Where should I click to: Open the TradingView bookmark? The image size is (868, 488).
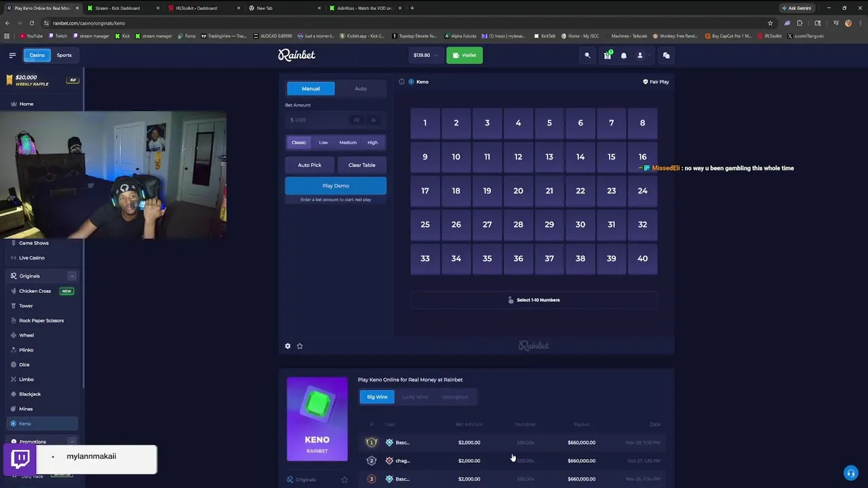click(x=224, y=36)
